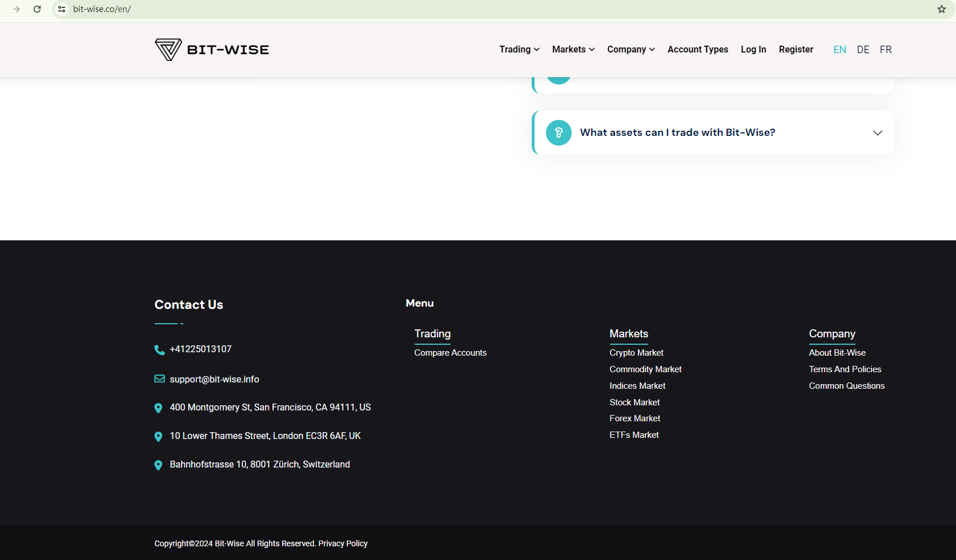This screenshot has width=956, height=560.
Task: Click the location pin for Zürich address
Action: (x=158, y=465)
